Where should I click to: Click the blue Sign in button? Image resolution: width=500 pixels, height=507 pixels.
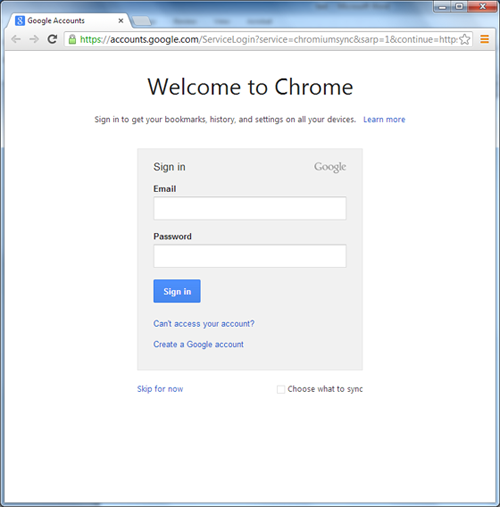(177, 291)
